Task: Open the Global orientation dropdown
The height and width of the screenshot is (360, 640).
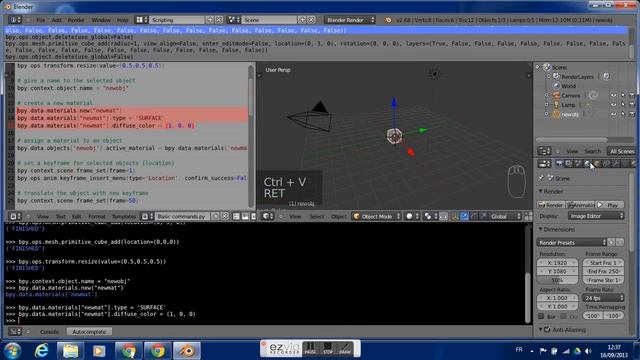Action: pos(506,216)
